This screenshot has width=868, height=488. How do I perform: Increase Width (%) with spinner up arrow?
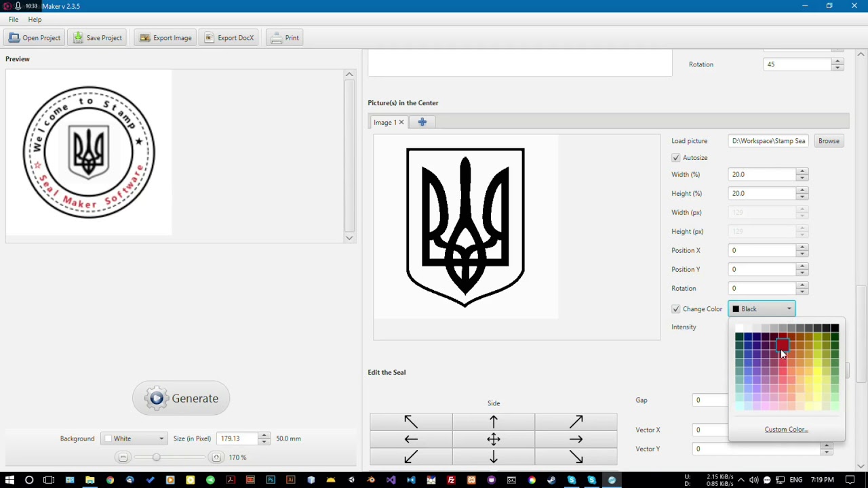(x=802, y=171)
